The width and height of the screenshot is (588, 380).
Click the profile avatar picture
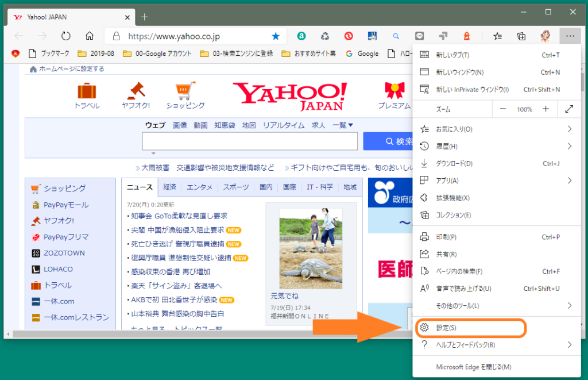(x=546, y=36)
